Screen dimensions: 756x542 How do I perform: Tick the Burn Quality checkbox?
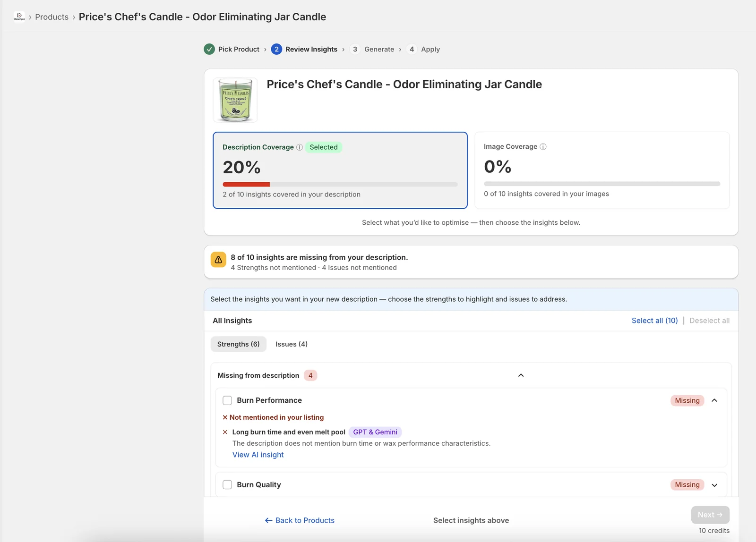(227, 485)
